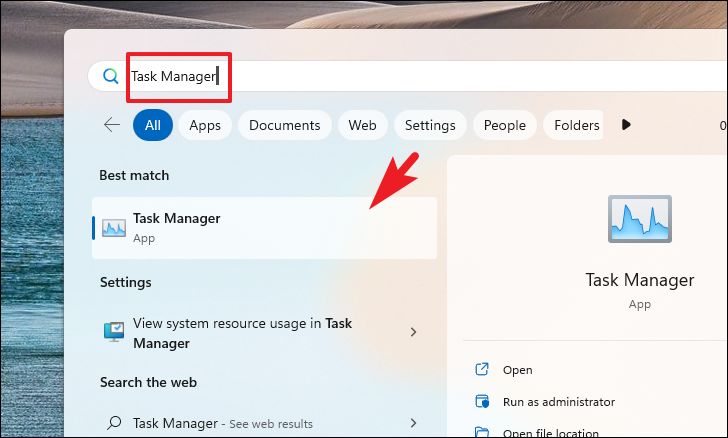Switch to the People filter
728x438 pixels.
pos(505,125)
